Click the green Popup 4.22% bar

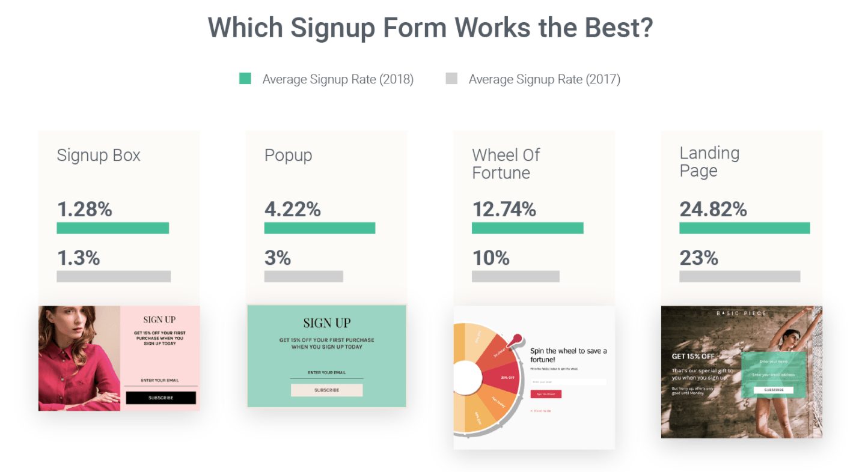coord(320,228)
